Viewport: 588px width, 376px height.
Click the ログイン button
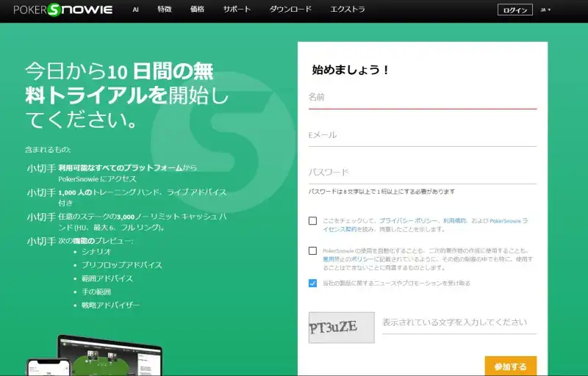coord(514,10)
